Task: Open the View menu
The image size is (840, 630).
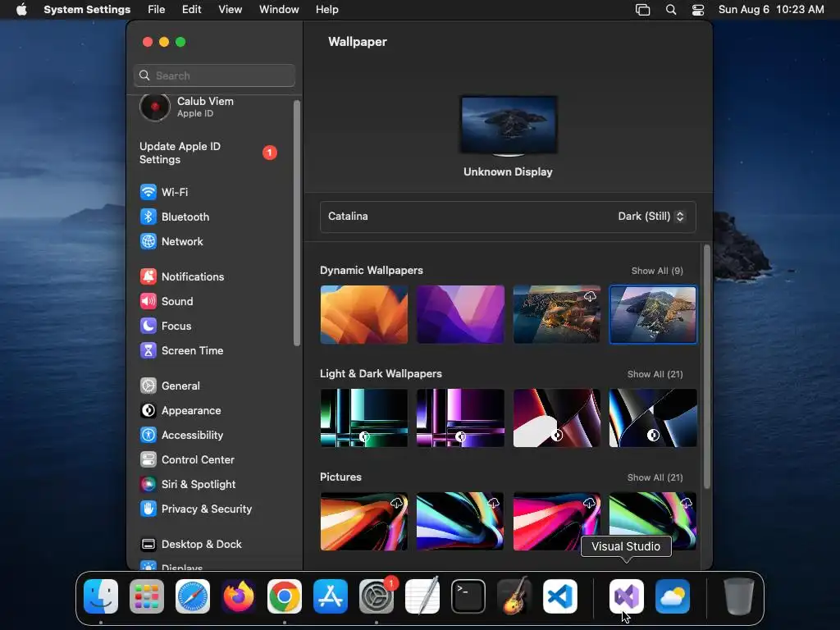Action: tap(231, 10)
